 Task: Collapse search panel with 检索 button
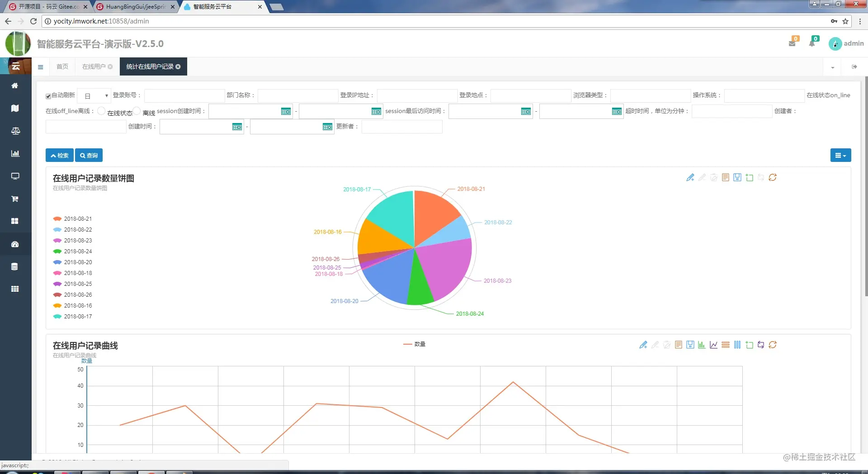60,155
